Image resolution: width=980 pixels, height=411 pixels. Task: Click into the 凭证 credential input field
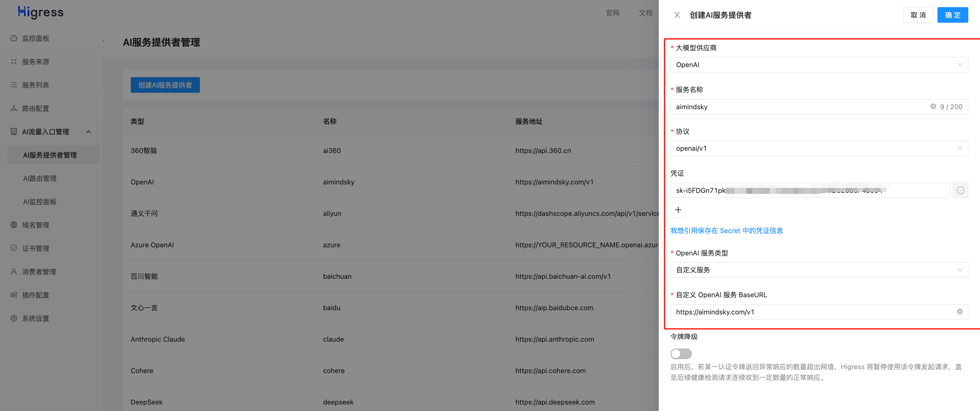(810, 190)
